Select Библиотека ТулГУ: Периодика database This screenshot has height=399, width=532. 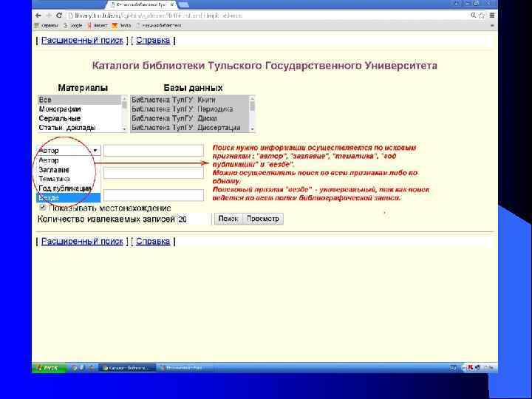coord(190,109)
